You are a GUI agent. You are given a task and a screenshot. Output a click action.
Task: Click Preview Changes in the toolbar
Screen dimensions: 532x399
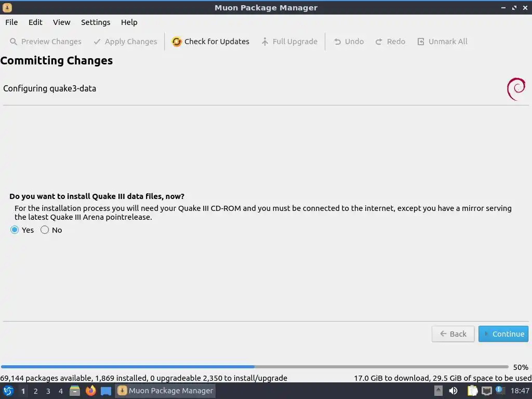(46, 42)
